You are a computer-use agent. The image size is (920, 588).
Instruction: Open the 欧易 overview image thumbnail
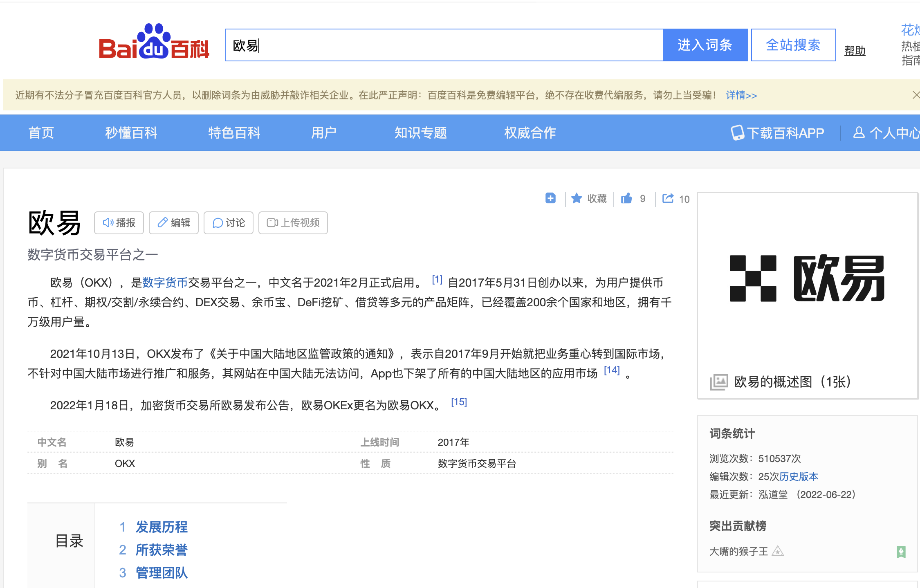point(807,279)
